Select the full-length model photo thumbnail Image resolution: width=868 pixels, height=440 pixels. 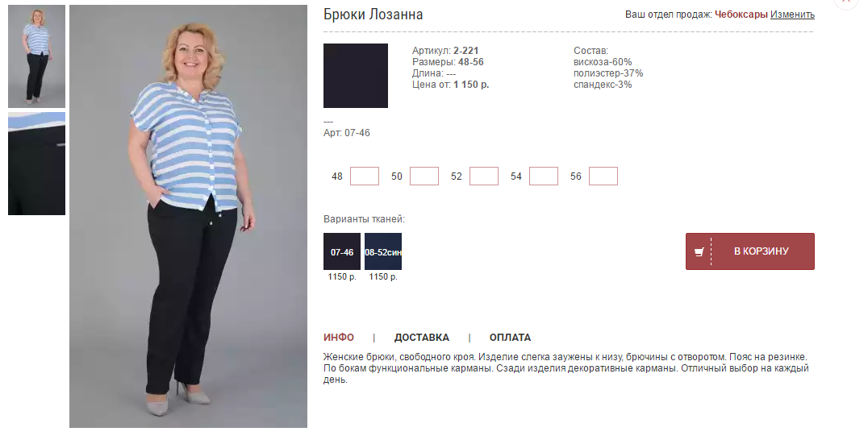[x=36, y=56]
